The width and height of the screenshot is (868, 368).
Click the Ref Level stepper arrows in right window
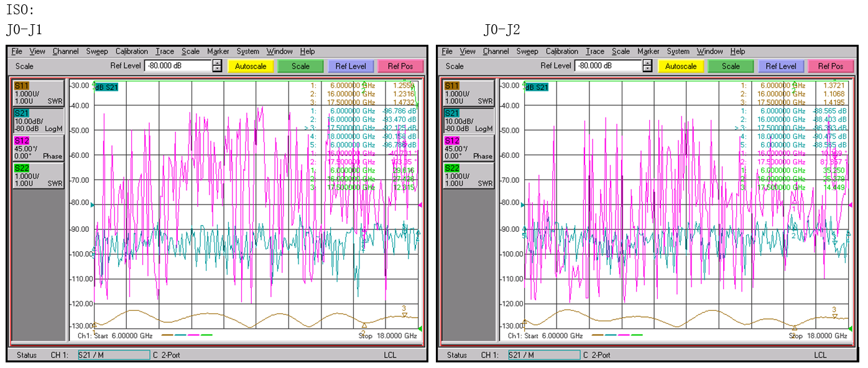(647, 66)
